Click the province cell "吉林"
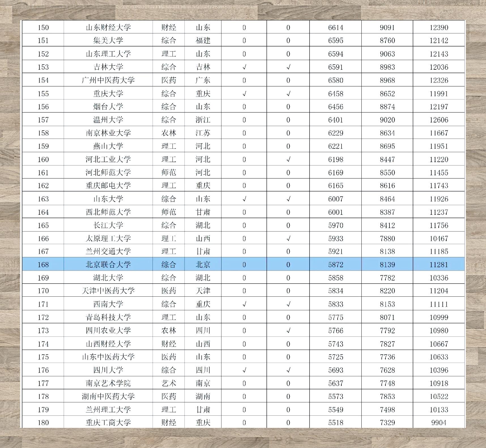The image size is (486, 448). point(203,67)
